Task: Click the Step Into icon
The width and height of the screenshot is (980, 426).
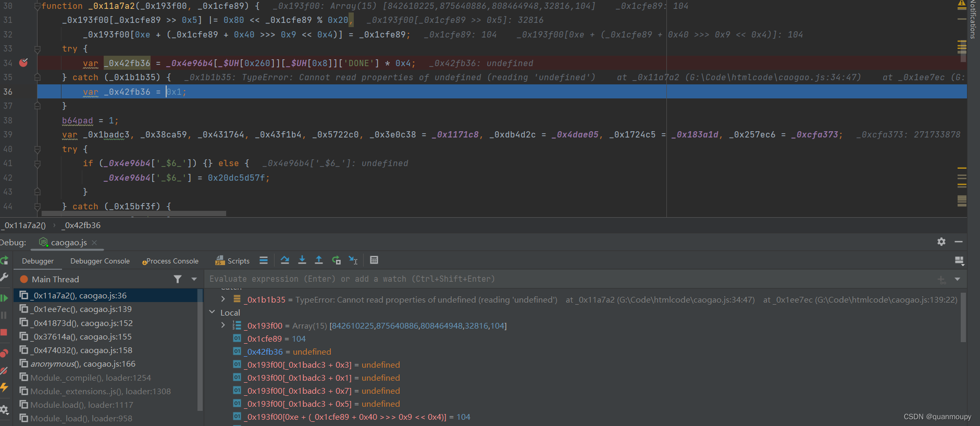Action: pyautogui.click(x=302, y=260)
